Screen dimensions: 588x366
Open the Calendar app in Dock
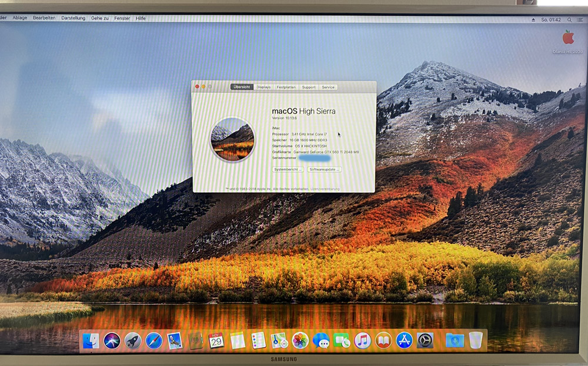pyautogui.click(x=216, y=340)
